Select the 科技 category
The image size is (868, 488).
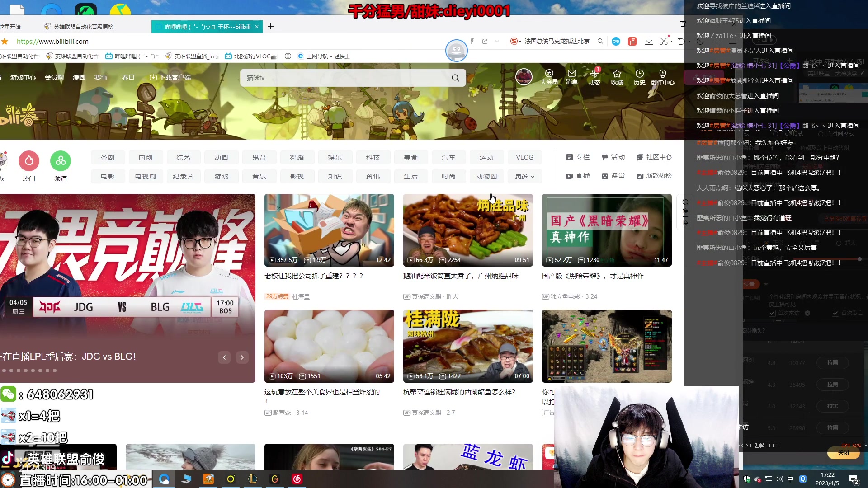click(373, 157)
